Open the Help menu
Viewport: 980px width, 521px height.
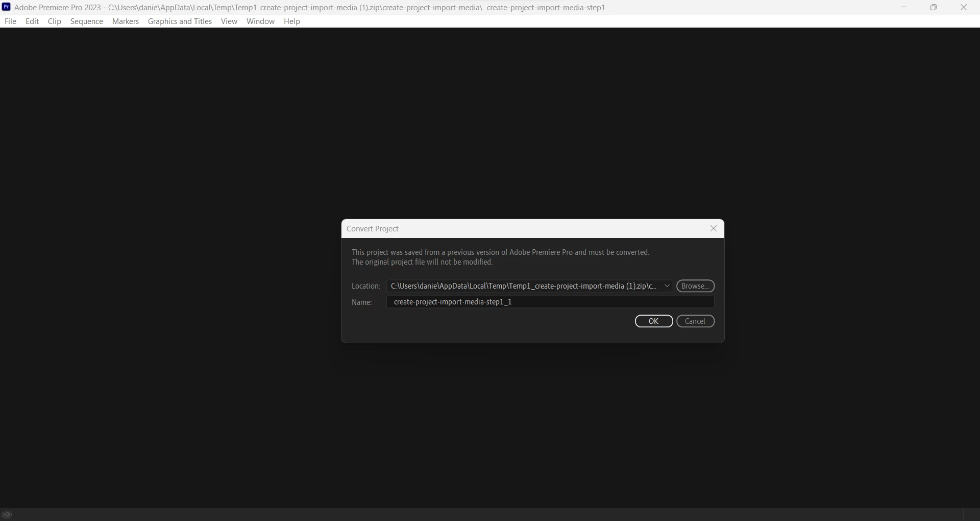[x=292, y=21]
